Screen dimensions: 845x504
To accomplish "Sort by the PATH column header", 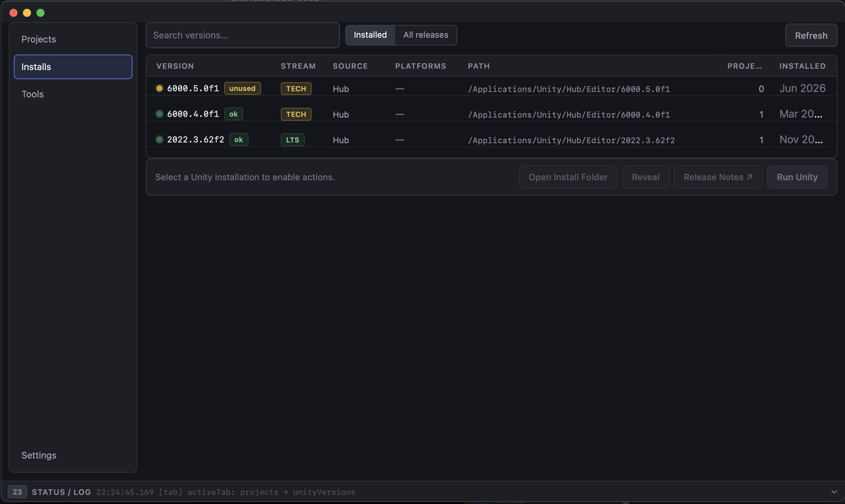I will click(478, 66).
